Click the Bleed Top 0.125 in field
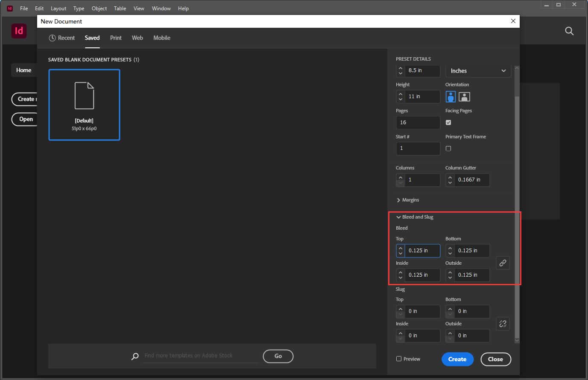 tap(422, 251)
